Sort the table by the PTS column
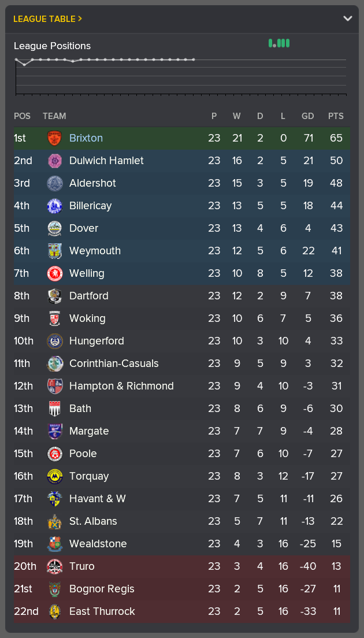The image size is (364, 638). pos(336,116)
